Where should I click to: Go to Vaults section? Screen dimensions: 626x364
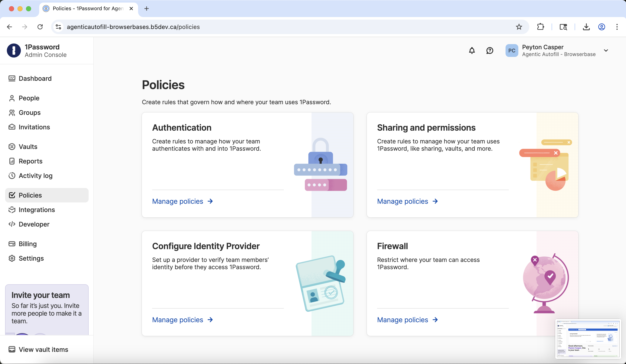click(28, 147)
